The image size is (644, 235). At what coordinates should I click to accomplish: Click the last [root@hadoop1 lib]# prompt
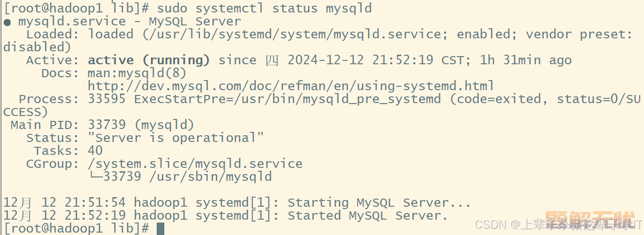coord(76,229)
